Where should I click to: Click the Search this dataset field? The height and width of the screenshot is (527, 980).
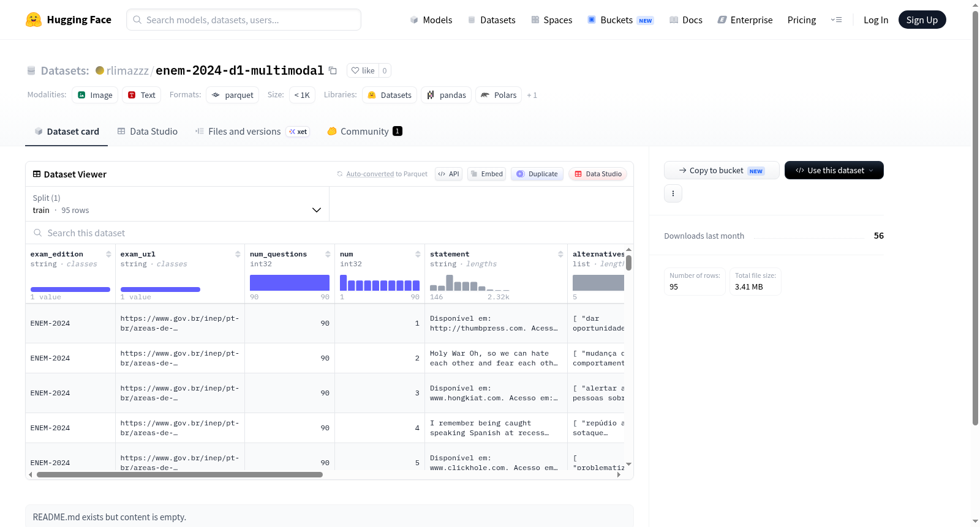click(x=330, y=233)
